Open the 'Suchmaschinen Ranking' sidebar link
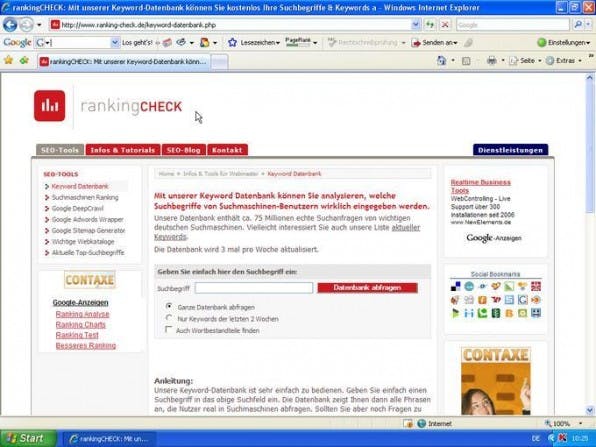 (x=85, y=197)
